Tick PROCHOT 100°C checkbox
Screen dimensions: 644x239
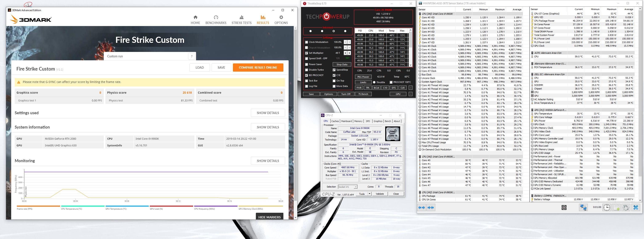[x=391, y=82]
